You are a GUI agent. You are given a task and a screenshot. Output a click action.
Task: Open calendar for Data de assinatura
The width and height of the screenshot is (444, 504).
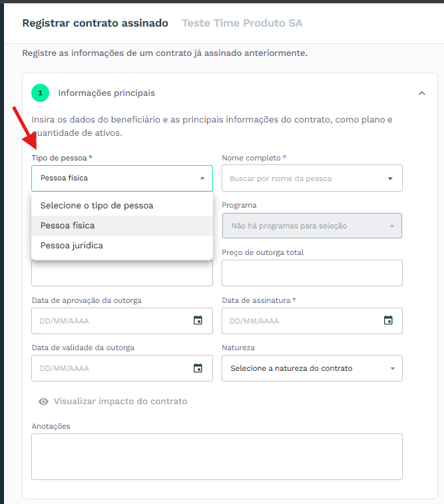pyautogui.click(x=388, y=320)
